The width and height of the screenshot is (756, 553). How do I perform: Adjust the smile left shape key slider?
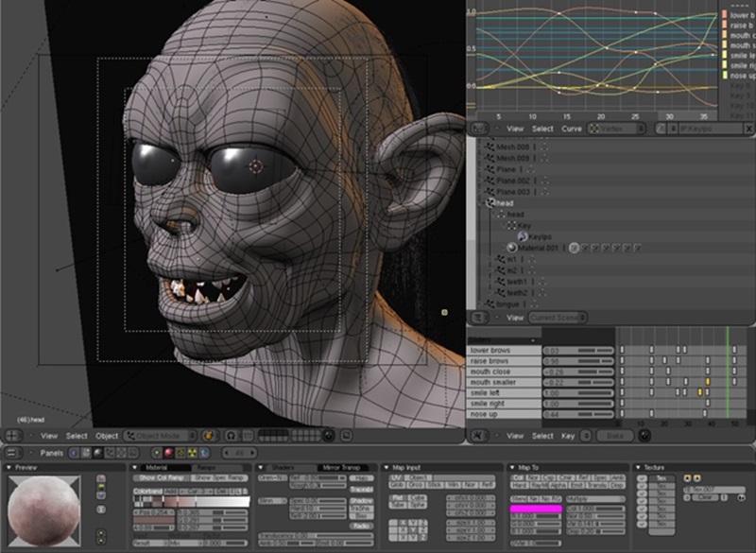coord(578,393)
